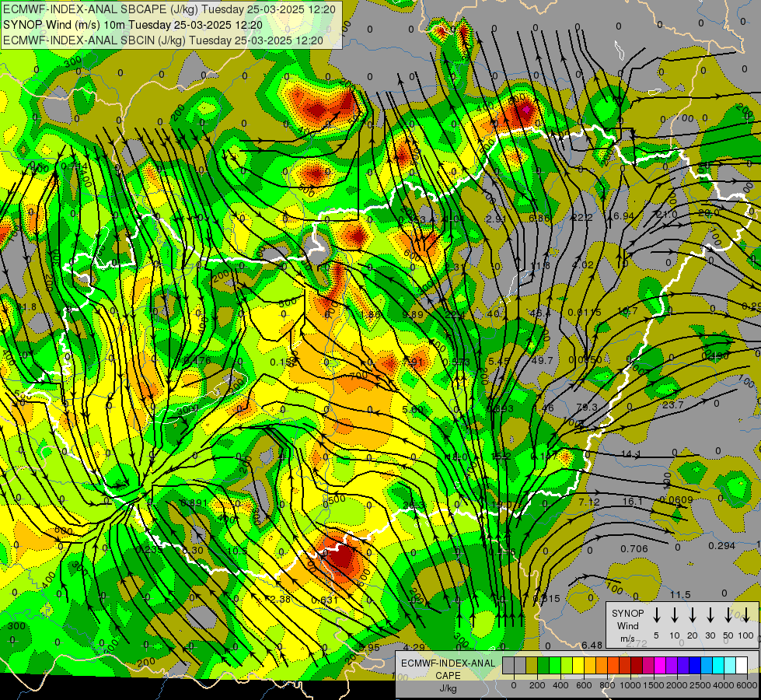This screenshot has height=700, width=761.
Task: Click the '22.2' value on the map
Action: click(581, 218)
